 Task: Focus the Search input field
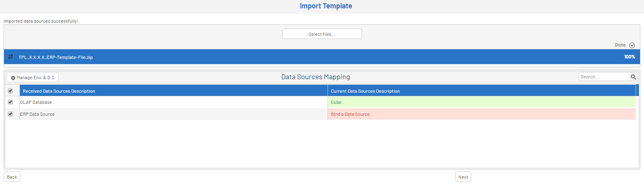click(x=603, y=77)
